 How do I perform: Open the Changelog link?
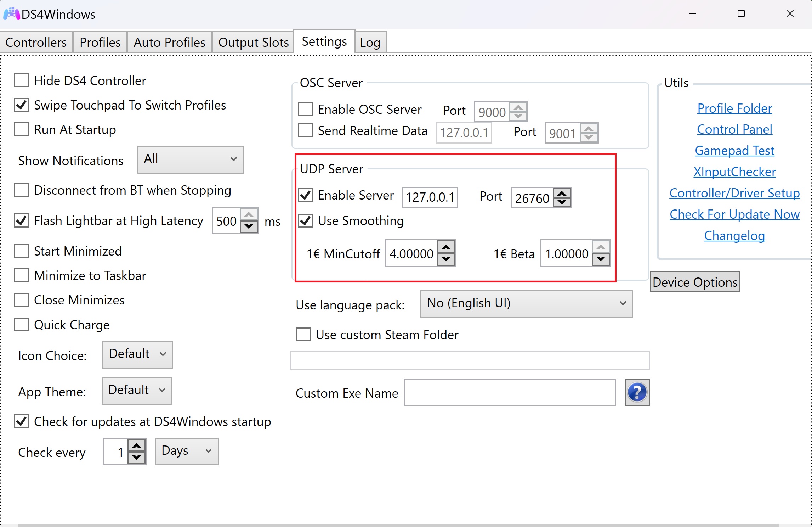tap(735, 235)
